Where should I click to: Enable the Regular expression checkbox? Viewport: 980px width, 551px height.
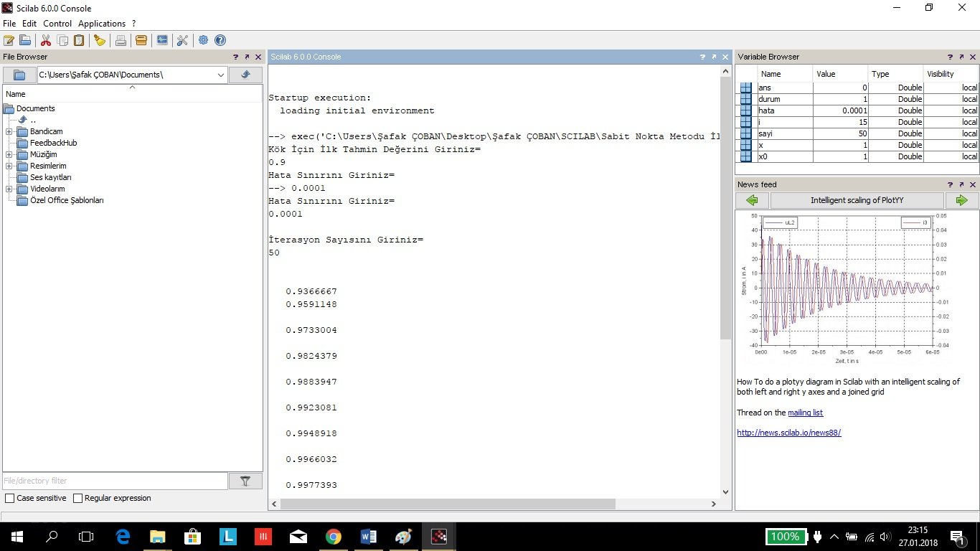coord(78,498)
